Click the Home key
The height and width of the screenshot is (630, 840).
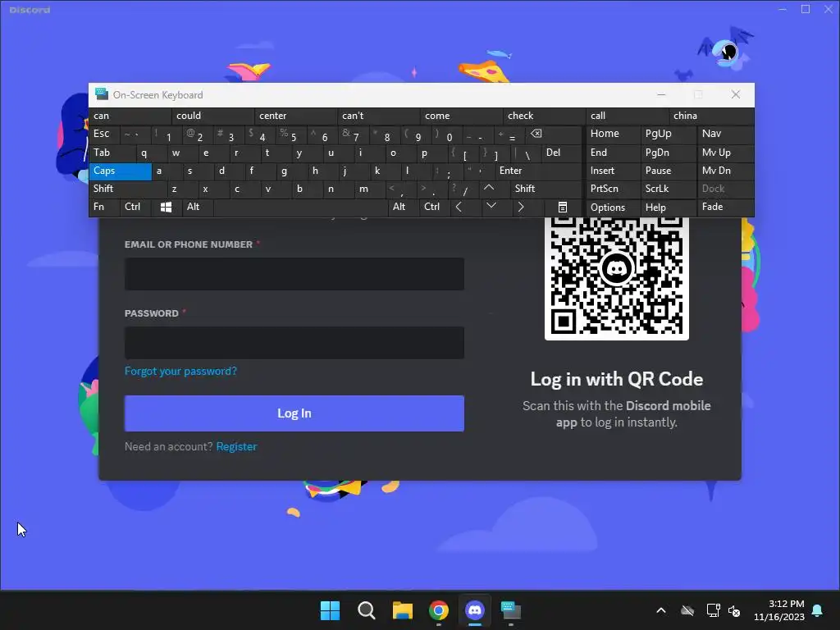tap(614, 134)
